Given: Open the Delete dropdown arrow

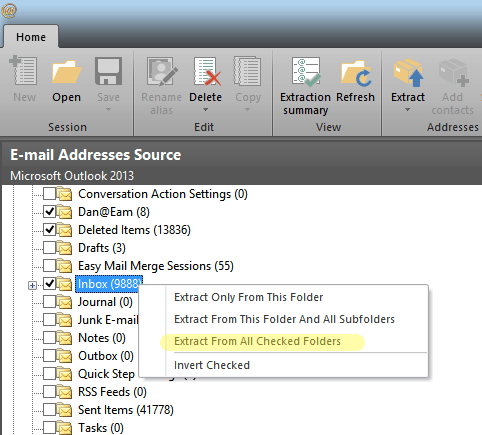Looking at the screenshot, I should pos(206,110).
